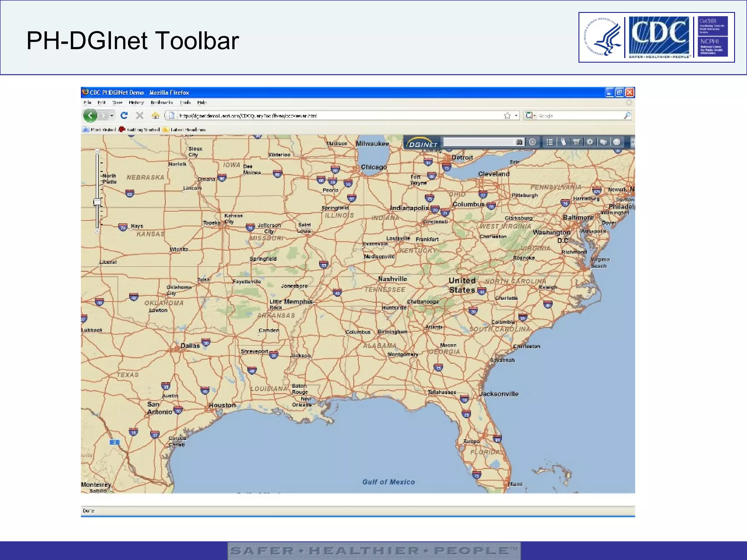Reload the page with the refresh icon

[x=124, y=116]
